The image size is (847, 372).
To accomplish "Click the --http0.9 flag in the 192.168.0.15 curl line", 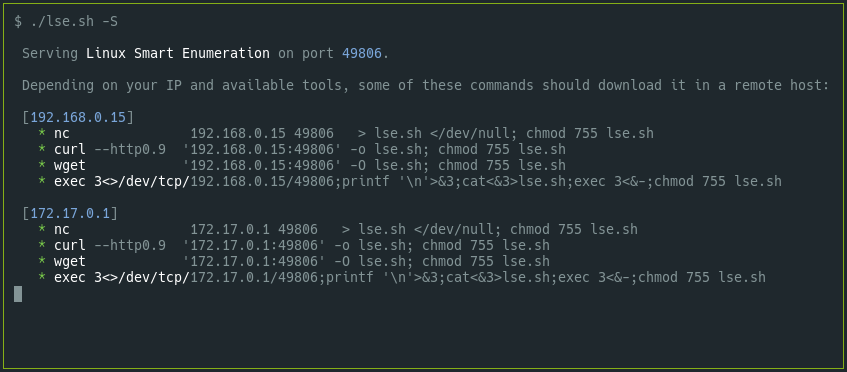I will (130, 149).
